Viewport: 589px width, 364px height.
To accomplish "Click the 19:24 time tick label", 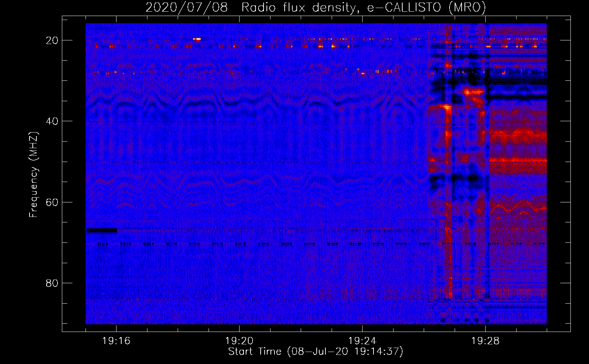I will [362, 341].
